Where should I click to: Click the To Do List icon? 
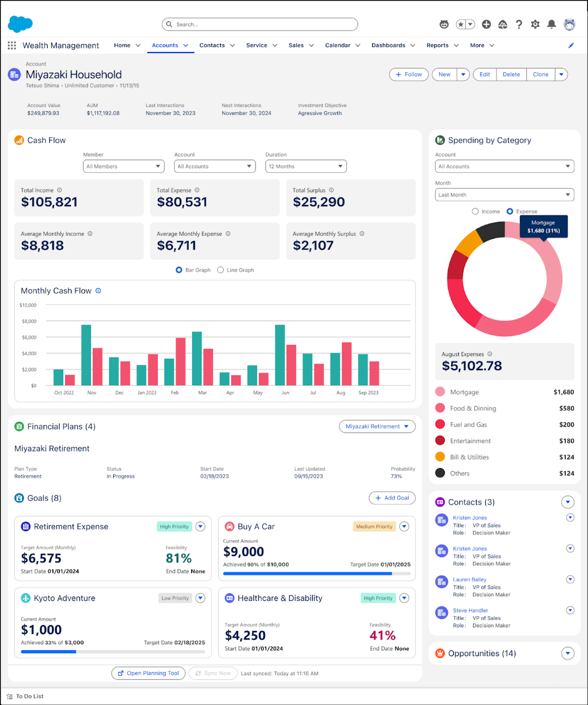pos(10,696)
